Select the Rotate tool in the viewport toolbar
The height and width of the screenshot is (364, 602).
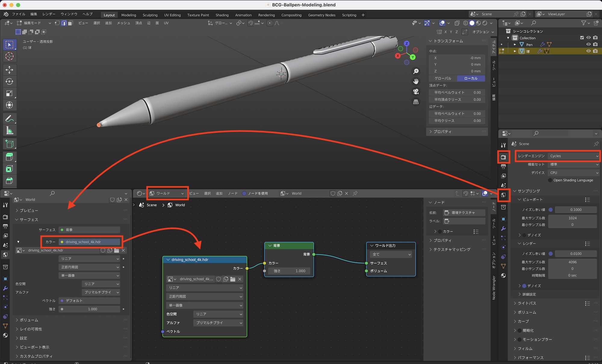coord(9,82)
